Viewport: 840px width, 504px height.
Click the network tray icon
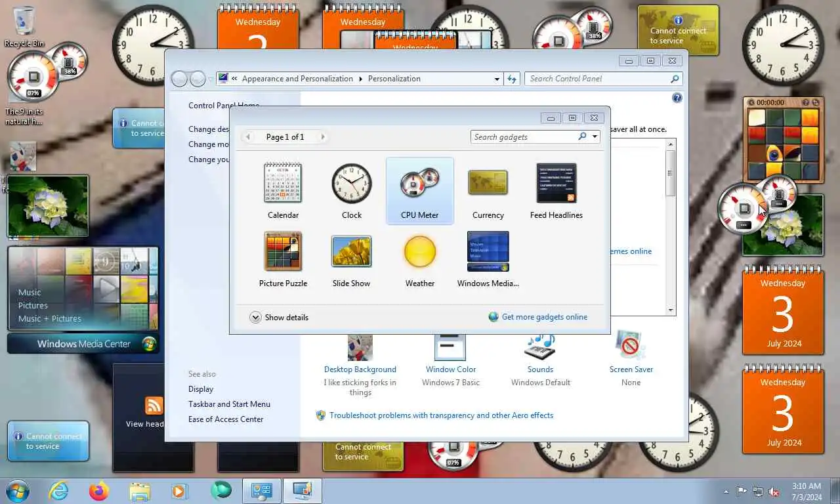tap(758, 492)
